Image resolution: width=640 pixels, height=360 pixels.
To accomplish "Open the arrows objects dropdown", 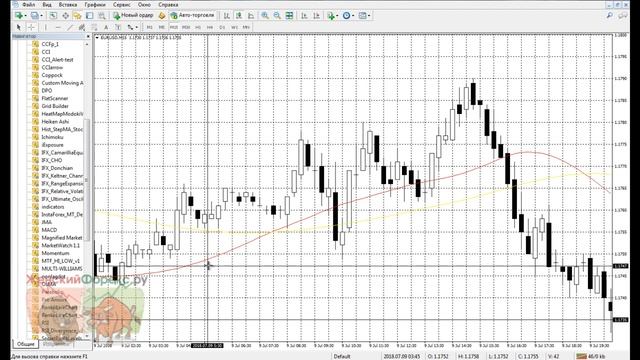I will tap(132, 27).
